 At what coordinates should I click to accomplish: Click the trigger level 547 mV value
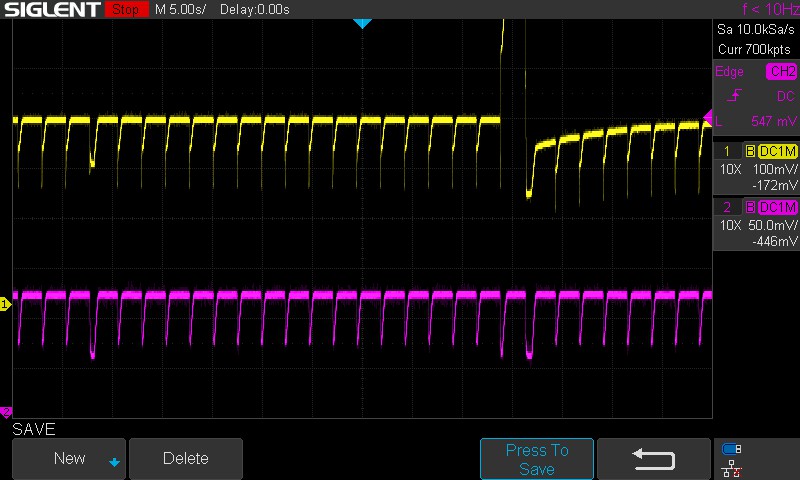[x=773, y=121]
